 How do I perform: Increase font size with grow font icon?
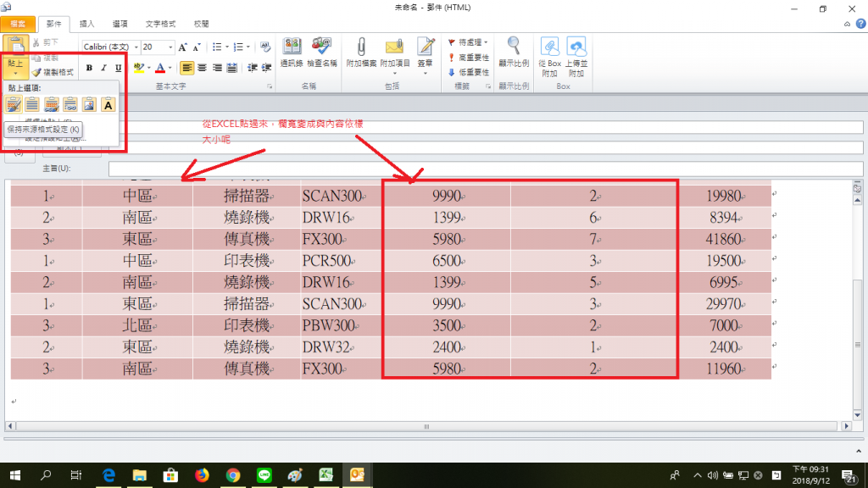(183, 47)
